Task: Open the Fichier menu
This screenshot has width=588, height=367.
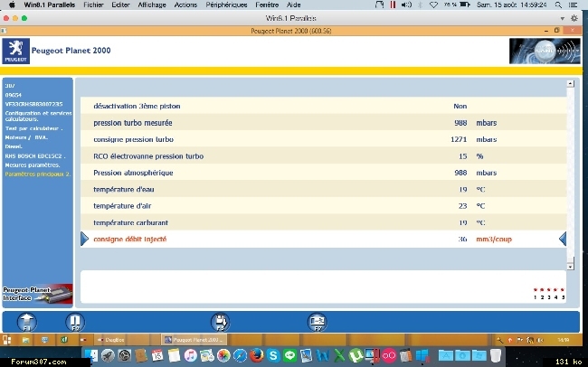Action: pos(93,5)
